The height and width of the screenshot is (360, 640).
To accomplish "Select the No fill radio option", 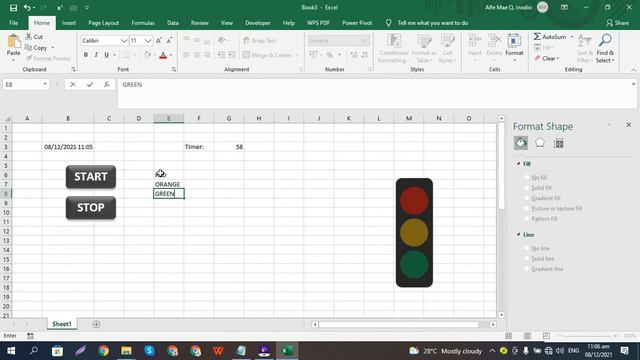I will click(x=527, y=178).
